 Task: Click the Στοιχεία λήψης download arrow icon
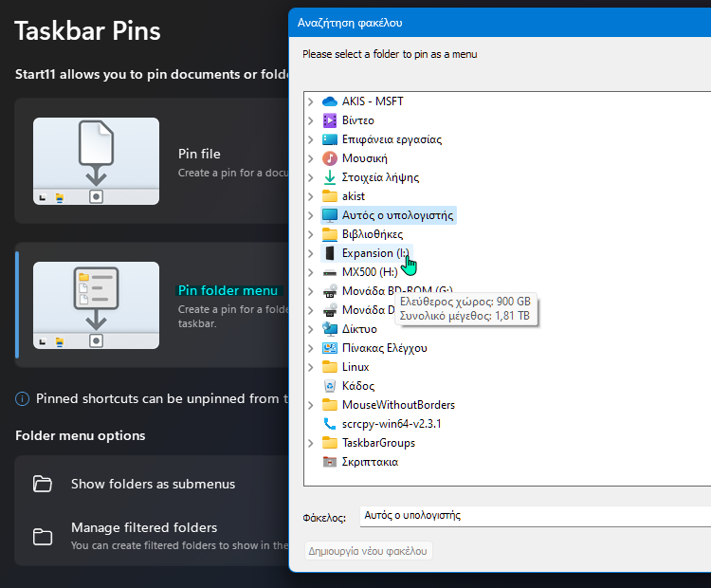(330, 177)
